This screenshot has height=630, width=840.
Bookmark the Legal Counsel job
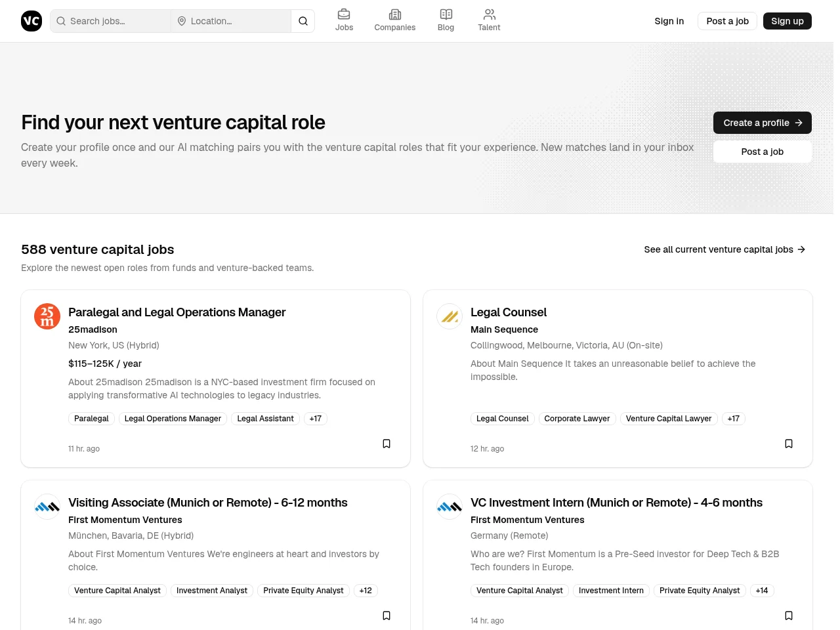[x=789, y=444]
